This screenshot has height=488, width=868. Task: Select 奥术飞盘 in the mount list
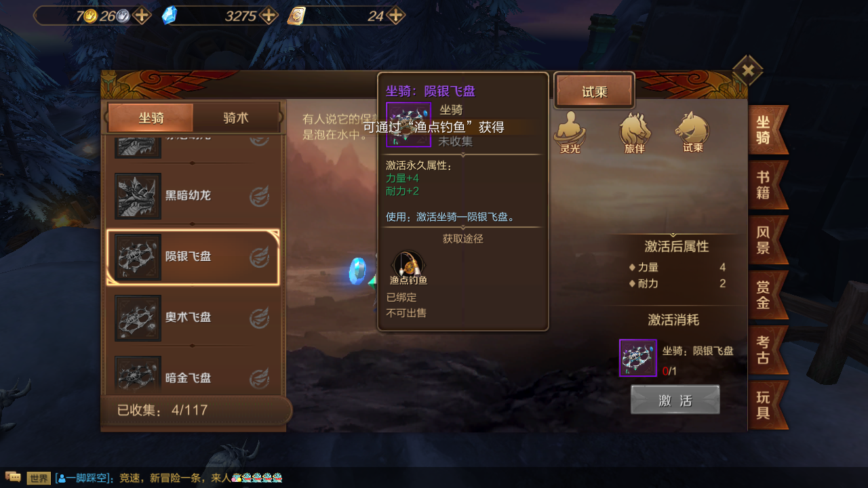pyautogui.click(x=193, y=318)
